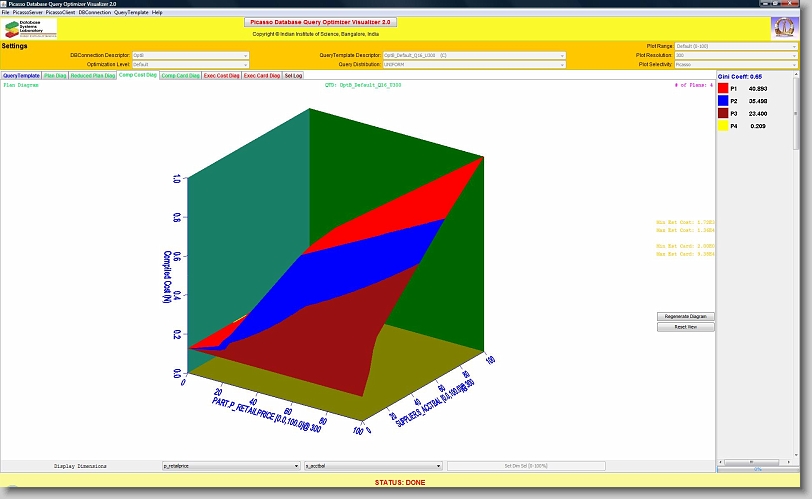Open the PicassoServer menu
The image size is (812, 499).
[x=27, y=12]
